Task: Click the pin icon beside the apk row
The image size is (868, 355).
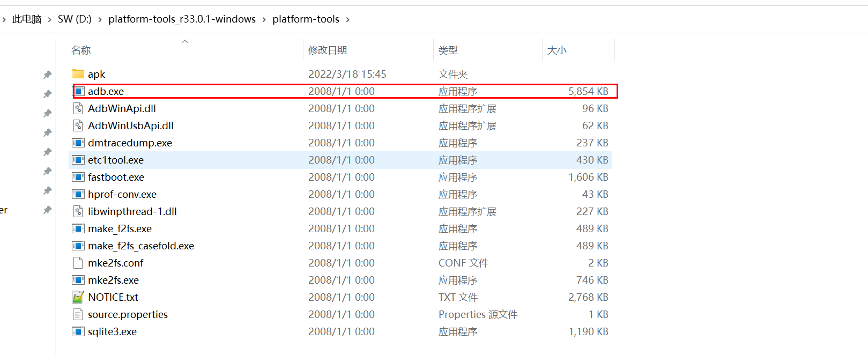Action: click(x=47, y=75)
